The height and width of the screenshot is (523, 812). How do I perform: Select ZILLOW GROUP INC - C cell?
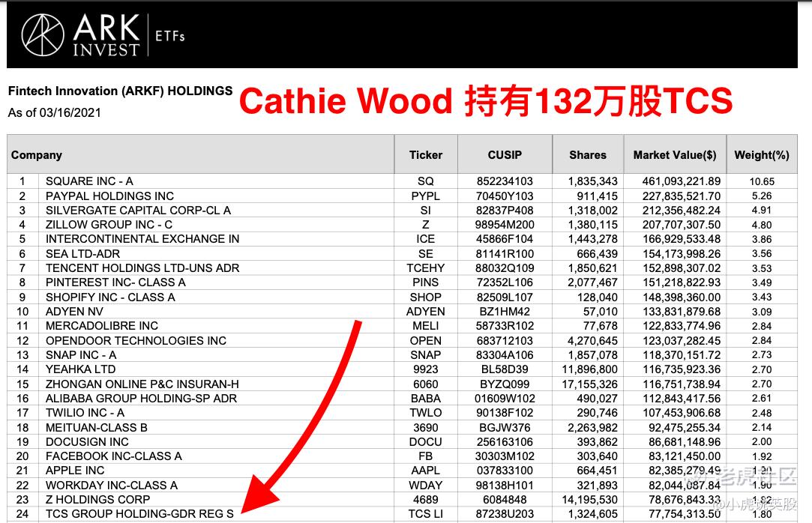216,225
